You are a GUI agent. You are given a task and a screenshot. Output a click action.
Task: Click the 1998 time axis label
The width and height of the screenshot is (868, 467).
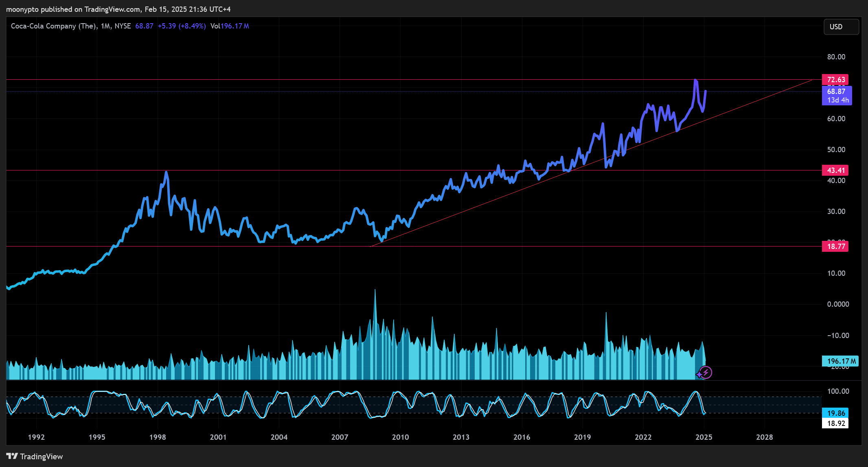point(158,437)
